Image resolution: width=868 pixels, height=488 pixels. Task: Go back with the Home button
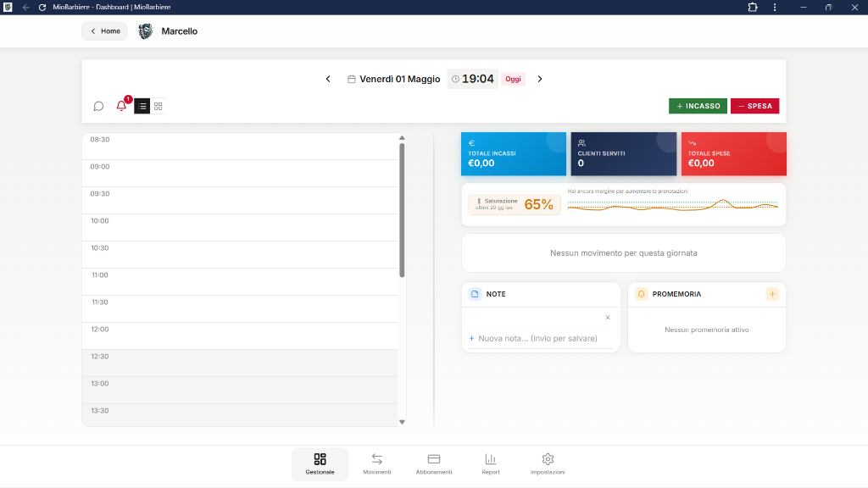click(104, 31)
